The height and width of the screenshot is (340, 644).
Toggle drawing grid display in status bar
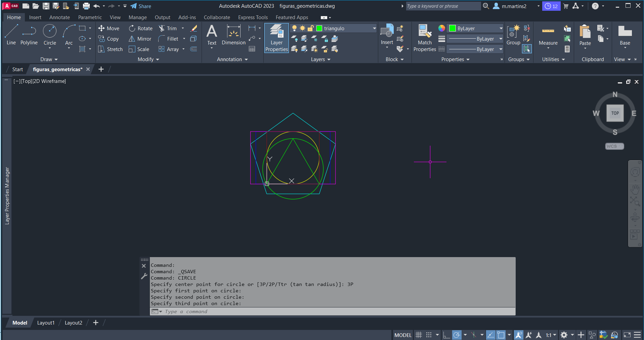419,335
